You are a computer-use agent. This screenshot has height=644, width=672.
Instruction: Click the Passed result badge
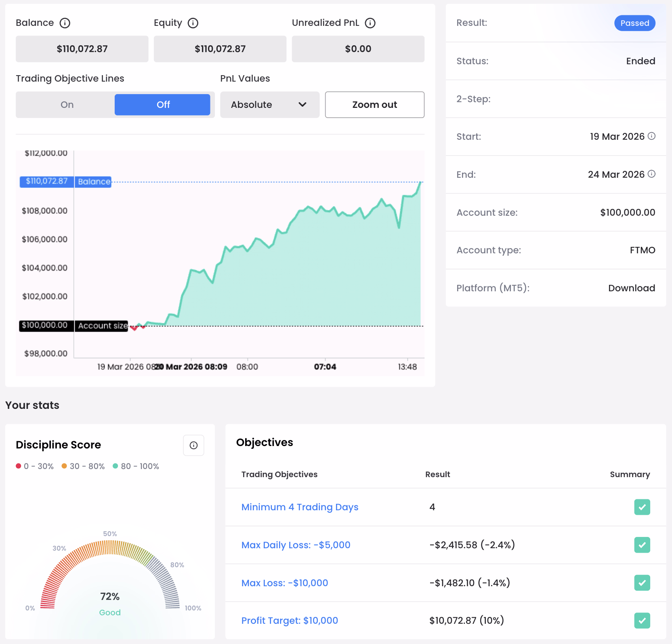point(635,23)
